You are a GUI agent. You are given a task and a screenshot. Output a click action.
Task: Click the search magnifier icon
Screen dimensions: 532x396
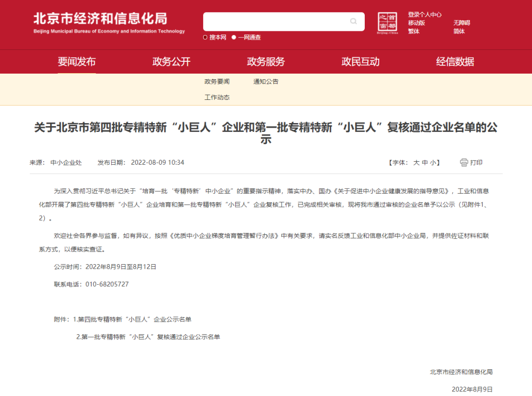click(353, 22)
